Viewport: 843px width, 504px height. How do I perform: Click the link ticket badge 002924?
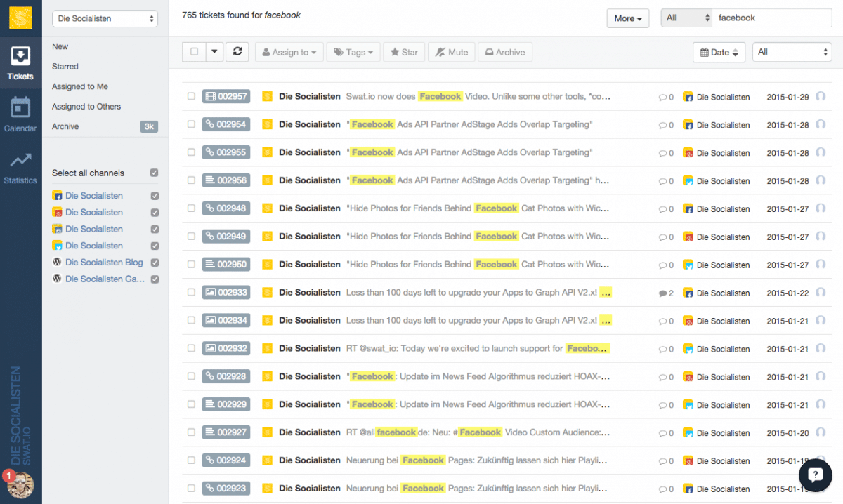pos(226,460)
